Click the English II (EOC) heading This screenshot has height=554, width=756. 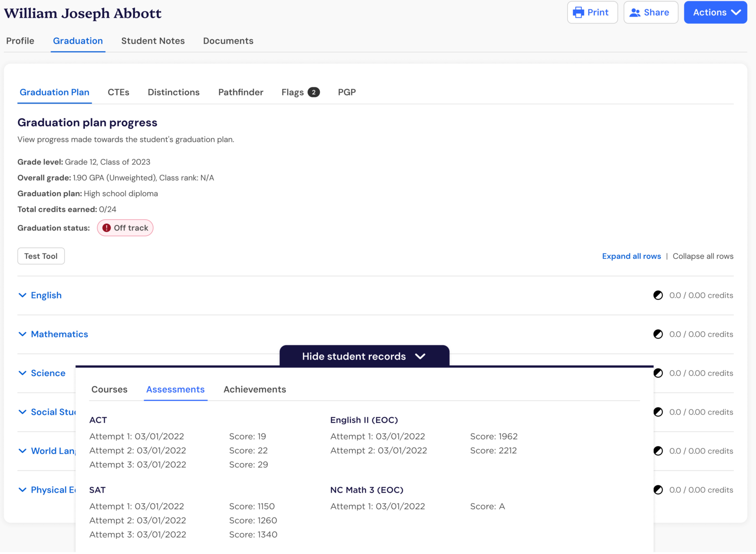click(x=364, y=420)
